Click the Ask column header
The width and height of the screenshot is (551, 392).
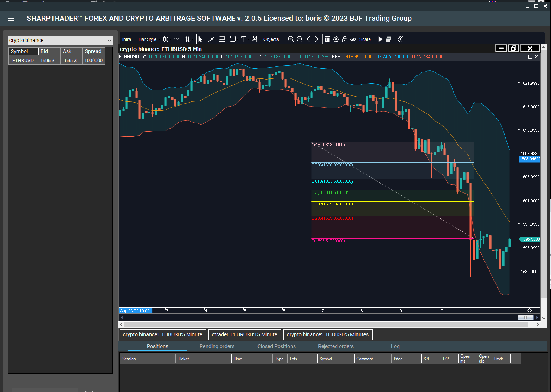point(72,51)
